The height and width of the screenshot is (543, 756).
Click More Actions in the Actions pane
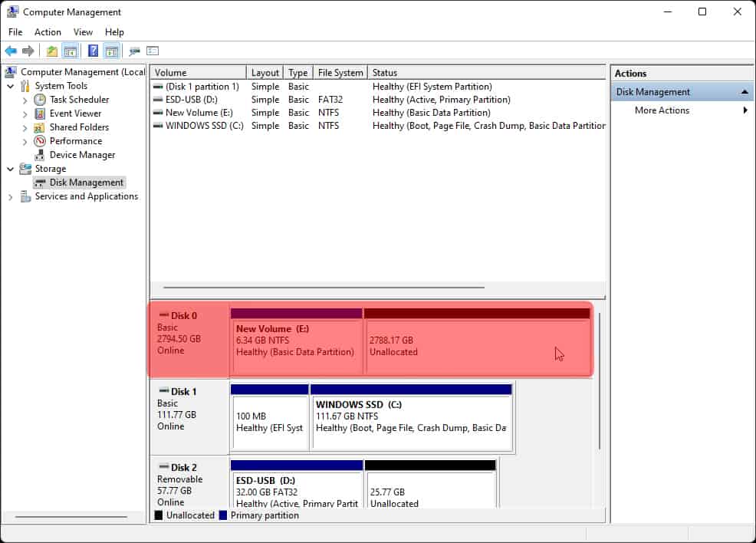662,110
